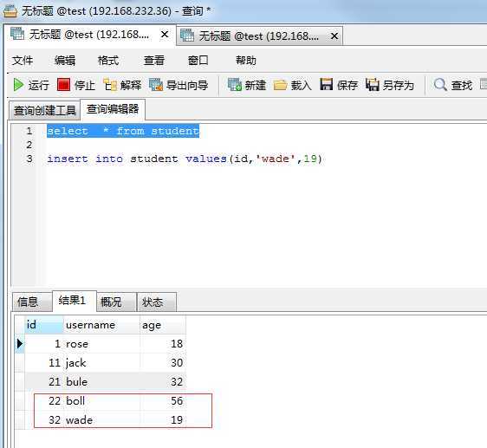Open the 文件 menu

[23, 61]
